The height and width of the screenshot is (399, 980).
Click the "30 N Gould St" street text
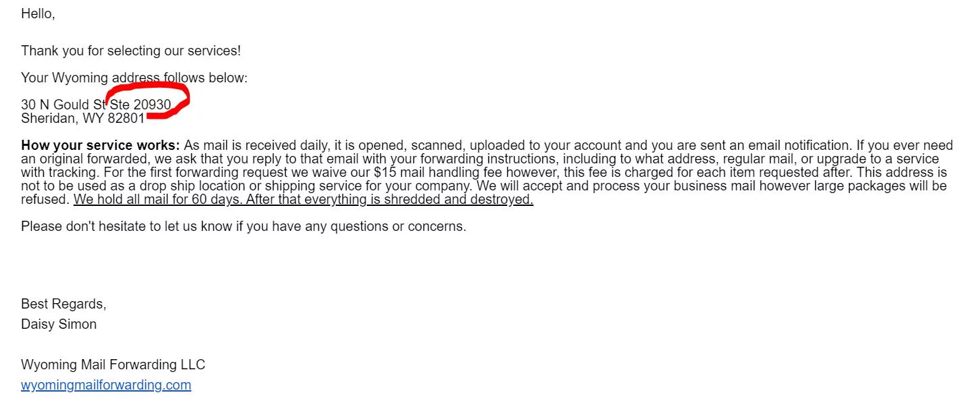point(63,105)
